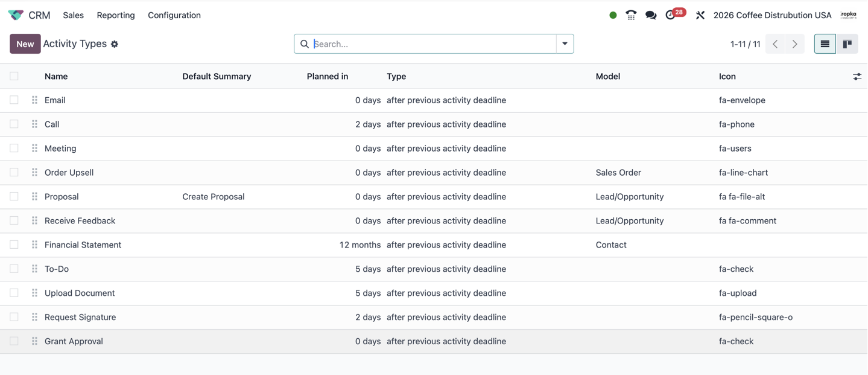Check the Order Upsell row checkbox

pyautogui.click(x=14, y=173)
